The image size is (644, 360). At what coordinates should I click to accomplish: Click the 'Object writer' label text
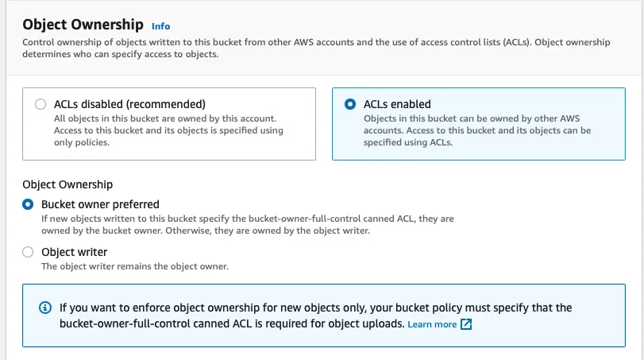click(74, 252)
